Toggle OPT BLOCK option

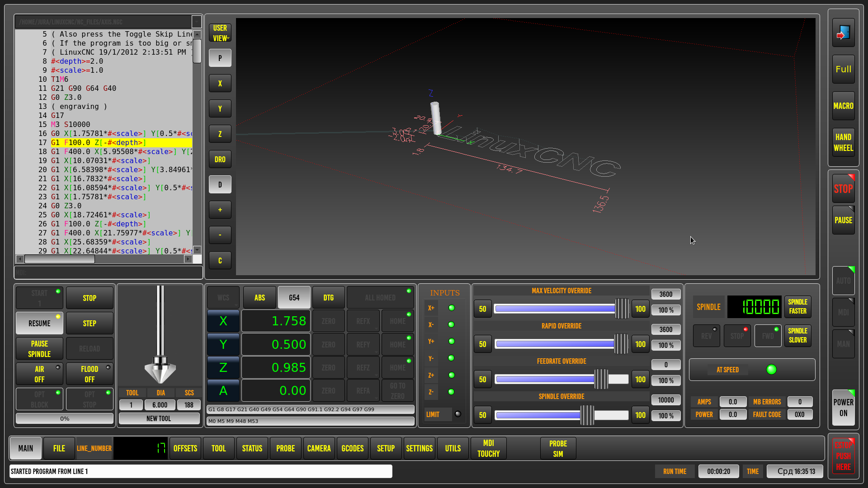39,399
